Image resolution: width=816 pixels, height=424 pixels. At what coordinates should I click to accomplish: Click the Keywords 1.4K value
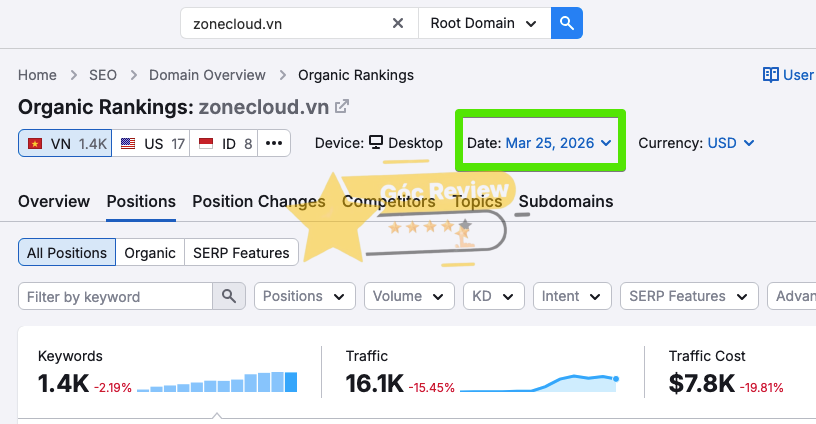pos(63,384)
